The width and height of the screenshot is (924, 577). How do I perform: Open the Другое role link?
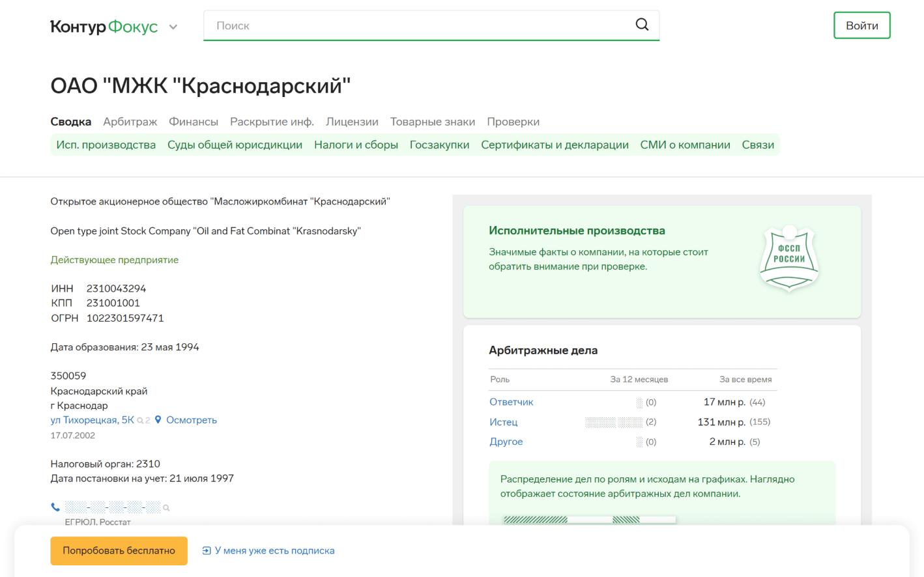[506, 442]
